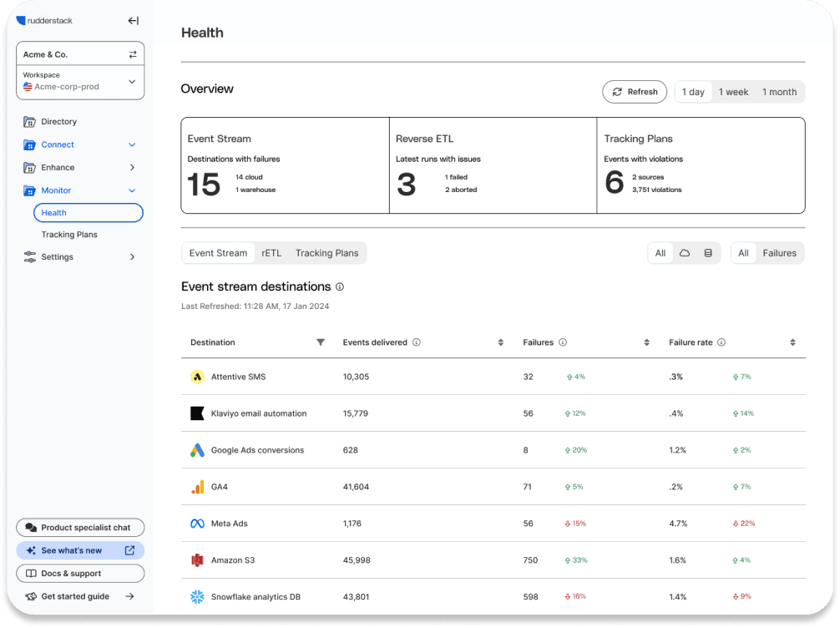Viewport: 840px width, 628px height.
Task: Collapse the Connect section chevron
Action: [x=132, y=144]
